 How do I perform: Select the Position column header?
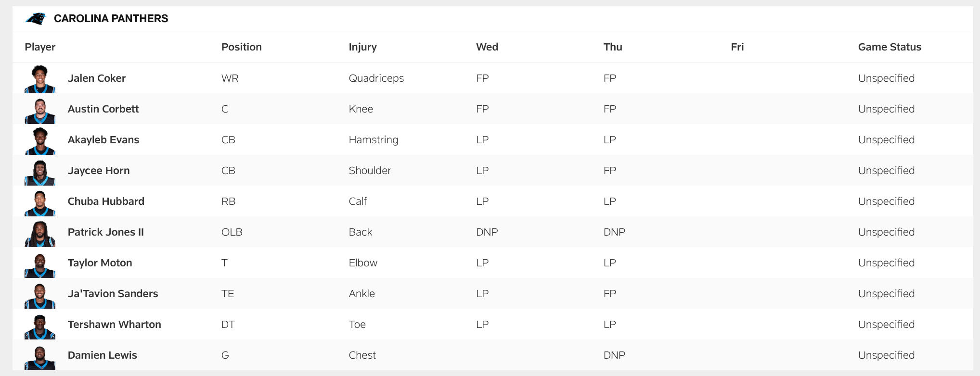pos(241,47)
